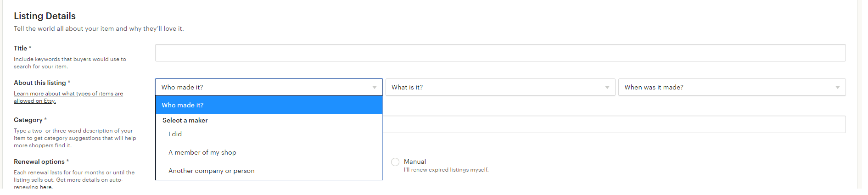Click the Select a maker group heading
This screenshot has height=195, width=868.
coord(185,120)
